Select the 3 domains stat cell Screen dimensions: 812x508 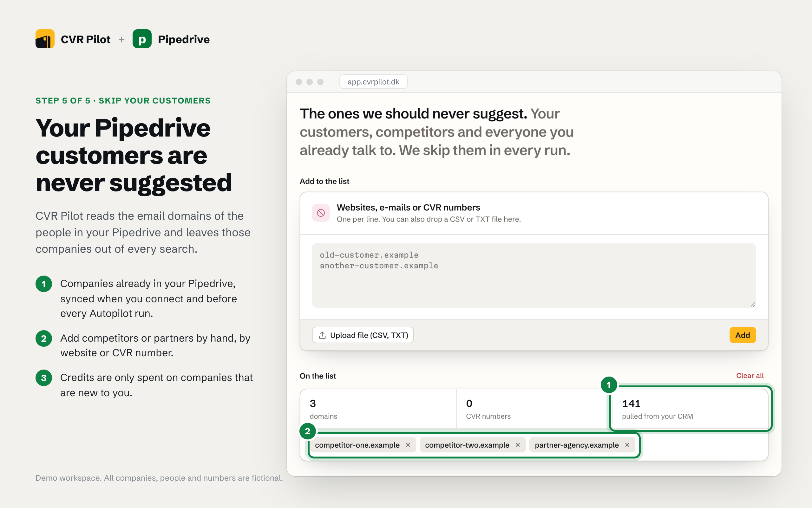coord(378,409)
